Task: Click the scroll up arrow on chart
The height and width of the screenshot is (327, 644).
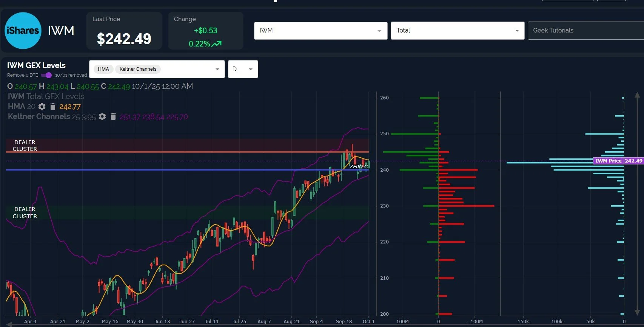Action: 637,95
